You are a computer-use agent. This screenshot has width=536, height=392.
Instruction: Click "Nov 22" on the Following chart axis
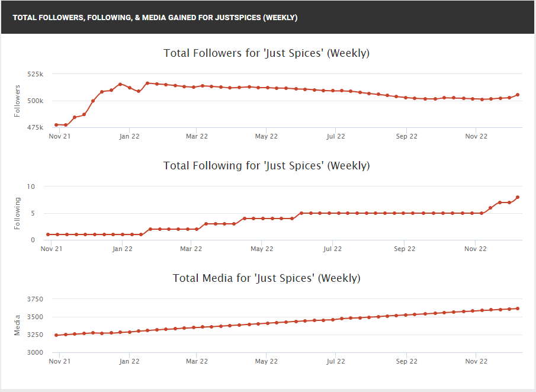pos(475,249)
